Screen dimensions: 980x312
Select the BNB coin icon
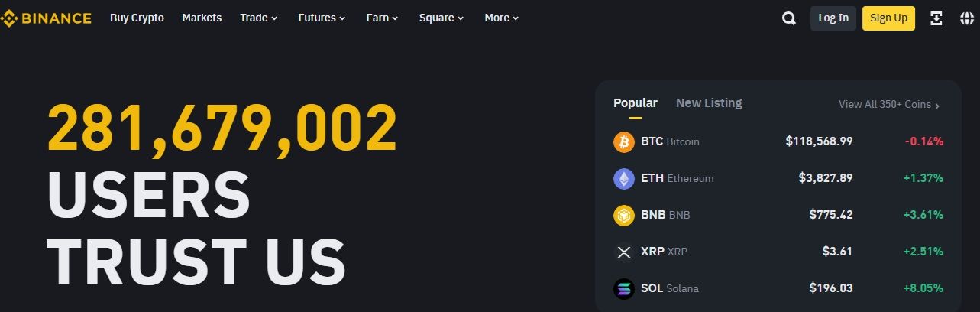(624, 215)
